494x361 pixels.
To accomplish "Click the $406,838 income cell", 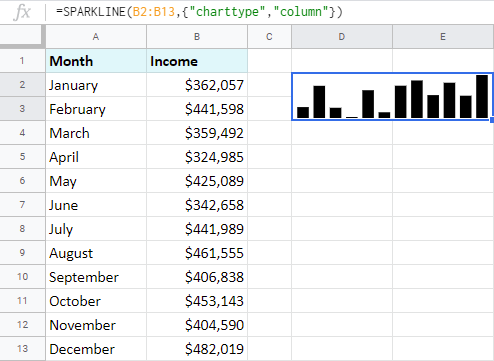I will click(197, 277).
